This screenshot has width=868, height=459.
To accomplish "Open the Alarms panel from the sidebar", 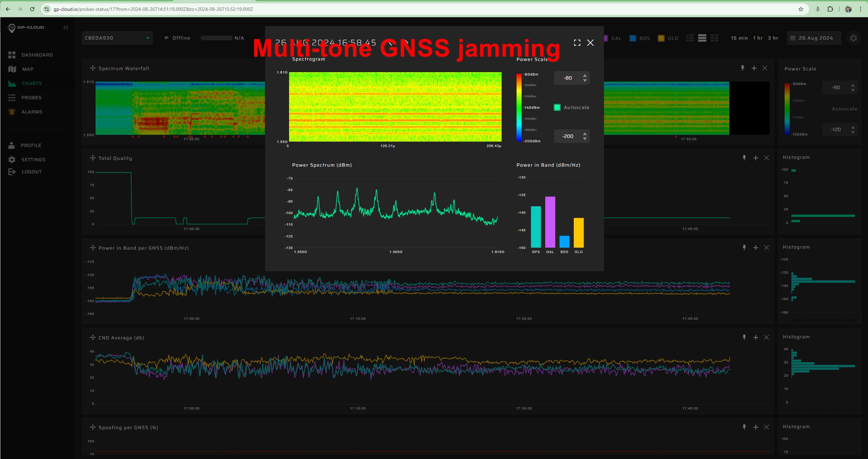I will [x=32, y=111].
